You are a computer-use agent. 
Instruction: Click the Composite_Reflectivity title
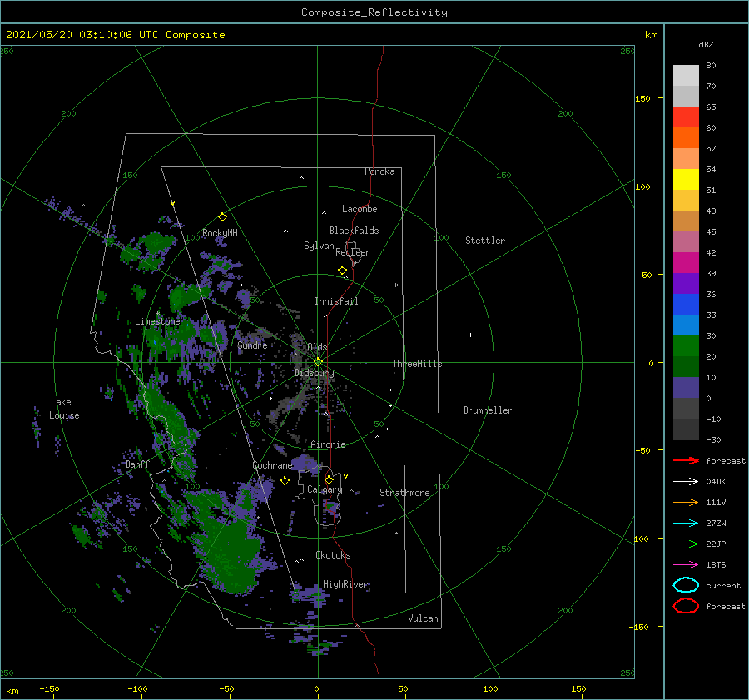[x=374, y=12]
